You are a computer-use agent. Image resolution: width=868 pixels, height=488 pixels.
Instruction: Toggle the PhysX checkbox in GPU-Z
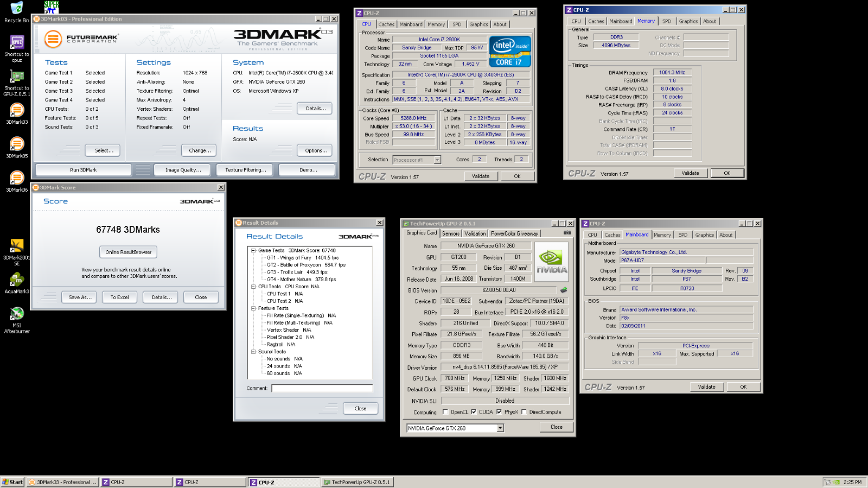pyautogui.click(x=499, y=412)
